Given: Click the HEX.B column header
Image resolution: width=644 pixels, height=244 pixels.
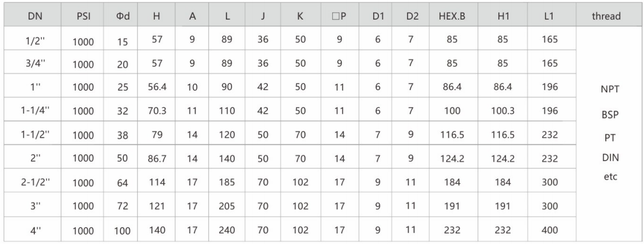Looking at the screenshot, I should coord(452,16).
